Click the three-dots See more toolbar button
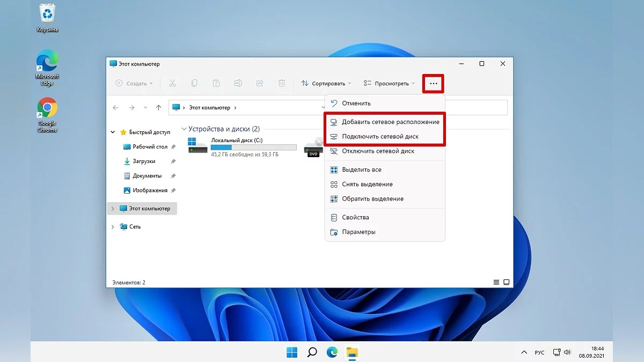This screenshot has width=644, height=362. (433, 84)
